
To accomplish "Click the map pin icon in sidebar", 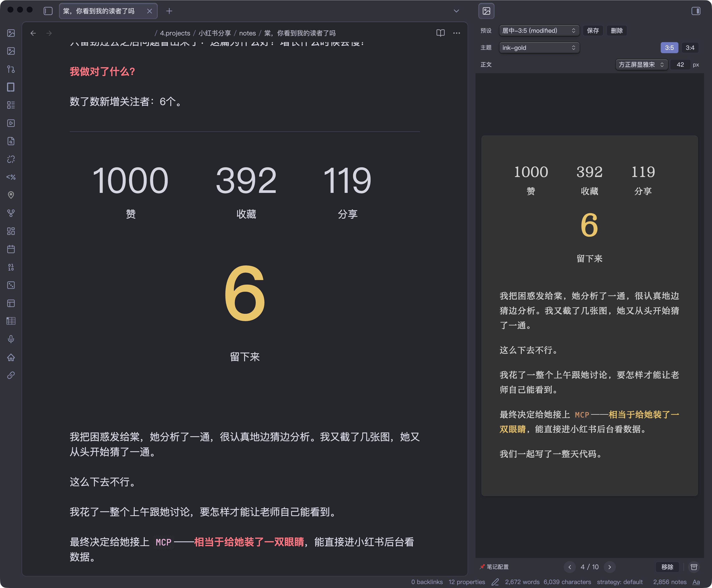I will 11,195.
